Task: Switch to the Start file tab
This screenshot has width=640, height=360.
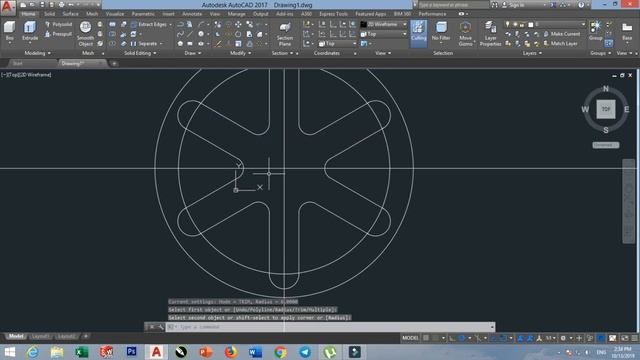Action: tap(18, 63)
